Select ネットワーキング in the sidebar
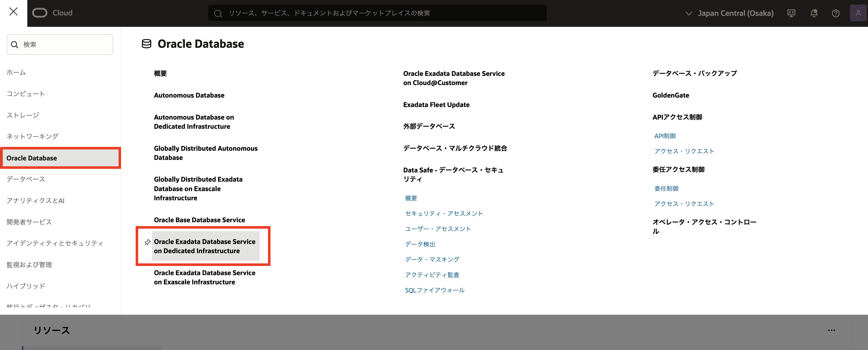The height and width of the screenshot is (350, 868). point(32,136)
